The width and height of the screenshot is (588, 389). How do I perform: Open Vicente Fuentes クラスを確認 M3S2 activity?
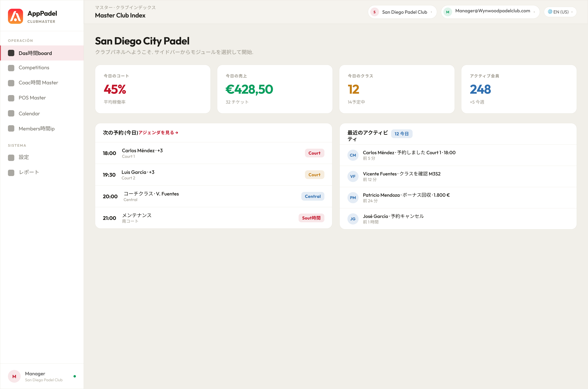pos(458,177)
